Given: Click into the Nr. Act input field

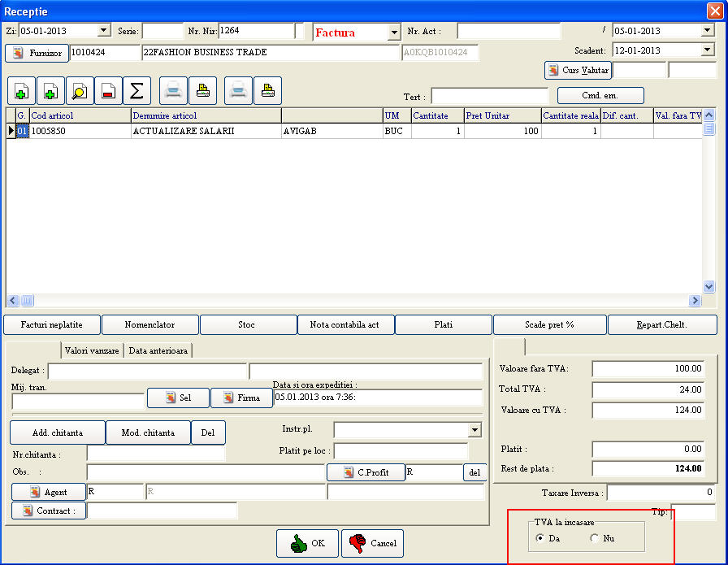Looking at the screenshot, I should pyautogui.click(x=509, y=31).
